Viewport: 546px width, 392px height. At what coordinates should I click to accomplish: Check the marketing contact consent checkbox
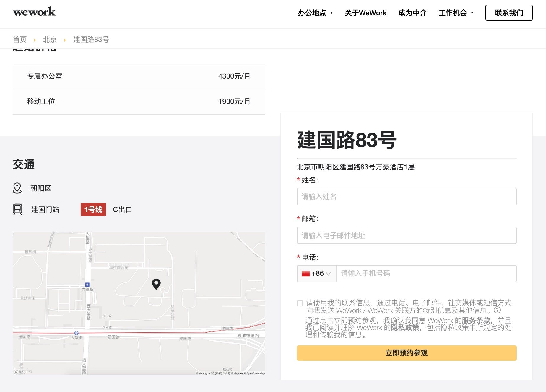[x=300, y=303]
